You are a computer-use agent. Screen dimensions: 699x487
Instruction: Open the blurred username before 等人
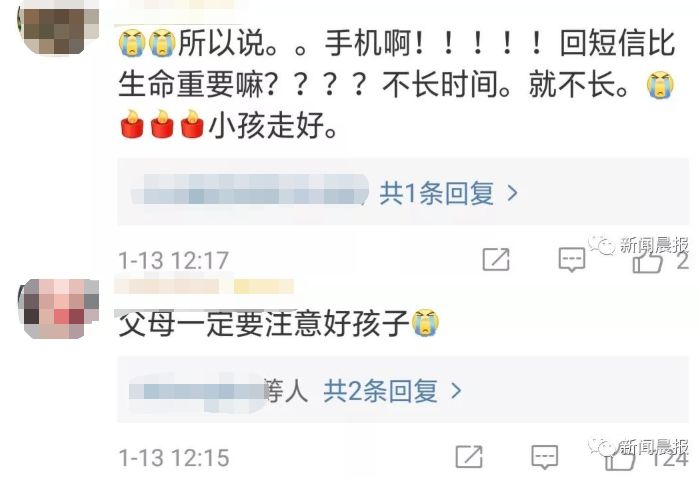click(x=197, y=392)
